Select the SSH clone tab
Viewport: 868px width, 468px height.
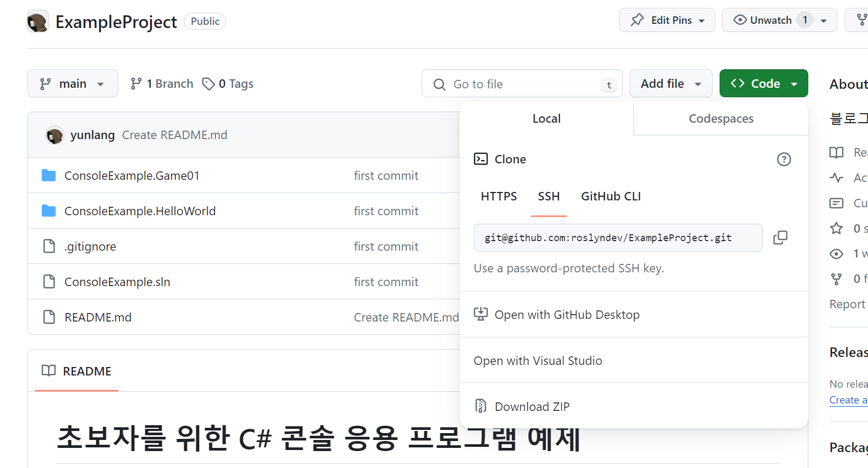[x=549, y=196]
